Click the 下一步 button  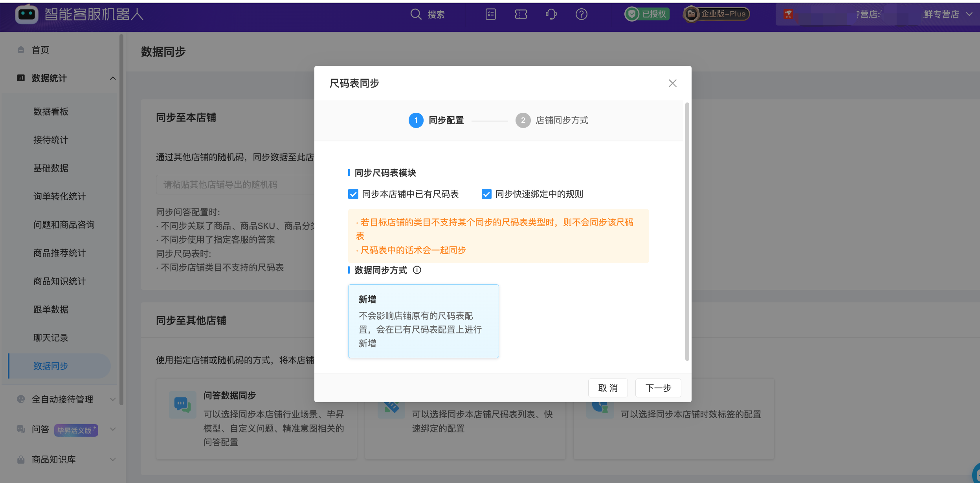tap(658, 388)
